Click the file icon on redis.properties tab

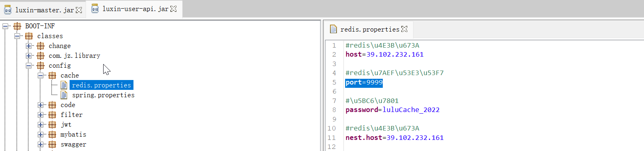[x=334, y=29]
